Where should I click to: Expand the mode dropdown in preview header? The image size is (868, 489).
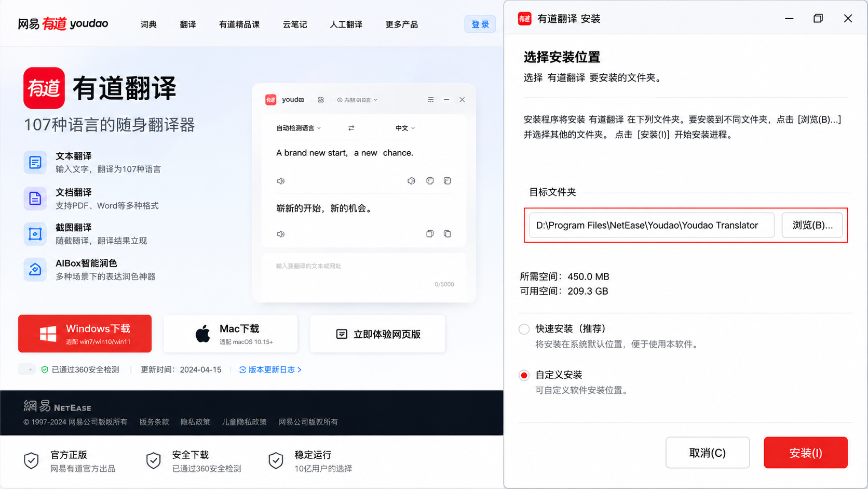[357, 100]
